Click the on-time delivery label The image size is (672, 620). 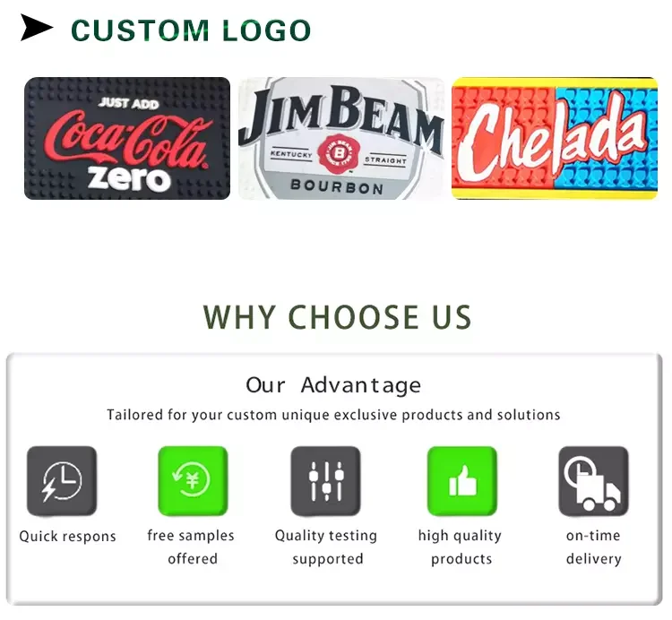pos(593,547)
